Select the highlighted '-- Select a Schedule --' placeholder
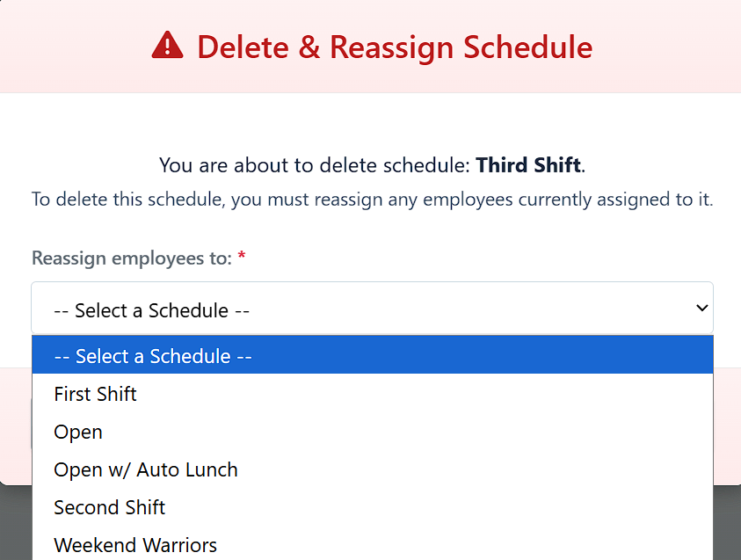 pyautogui.click(x=152, y=356)
